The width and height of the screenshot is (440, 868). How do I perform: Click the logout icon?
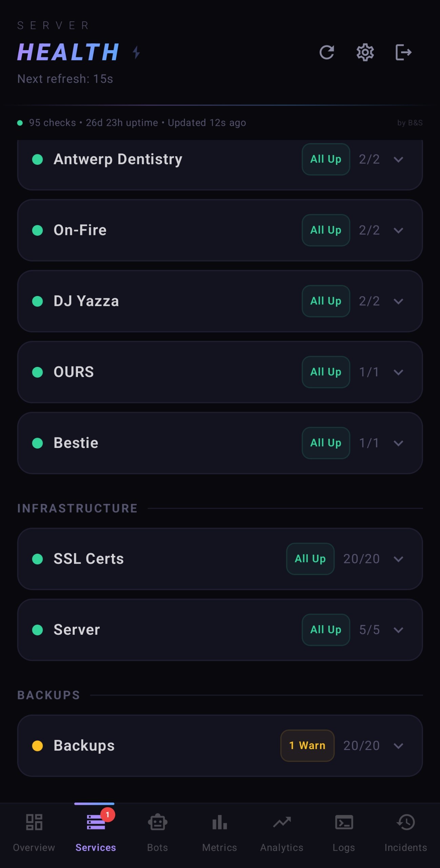click(x=403, y=53)
